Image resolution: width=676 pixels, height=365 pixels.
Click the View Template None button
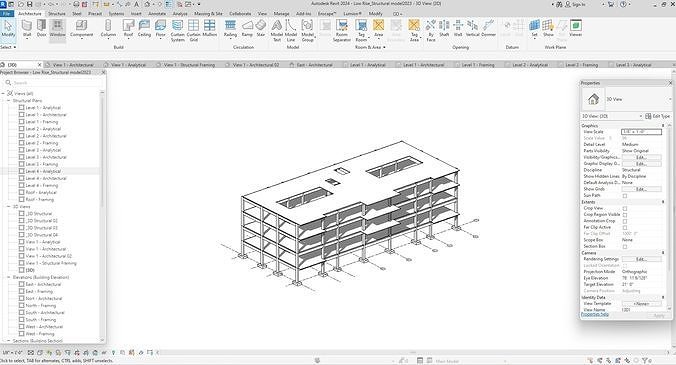tap(641, 304)
